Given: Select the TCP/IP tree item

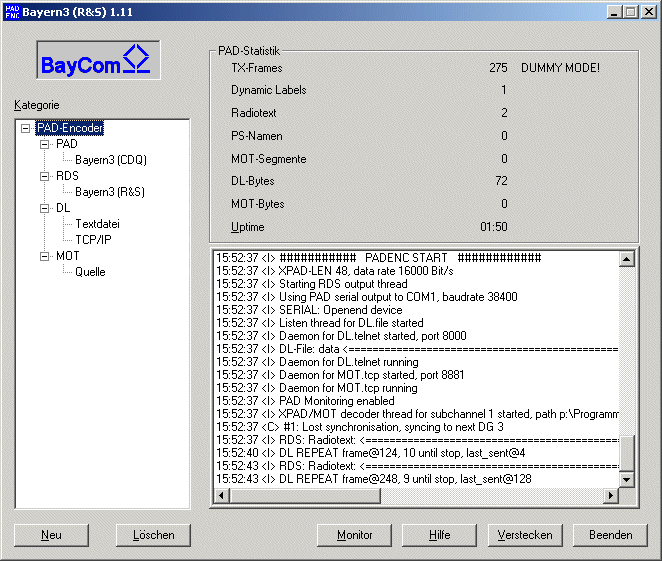Looking at the screenshot, I should (93, 240).
